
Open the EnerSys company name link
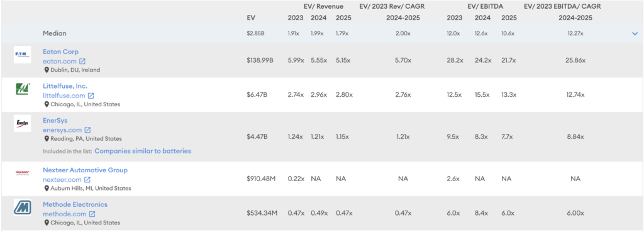tap(55, 121)
